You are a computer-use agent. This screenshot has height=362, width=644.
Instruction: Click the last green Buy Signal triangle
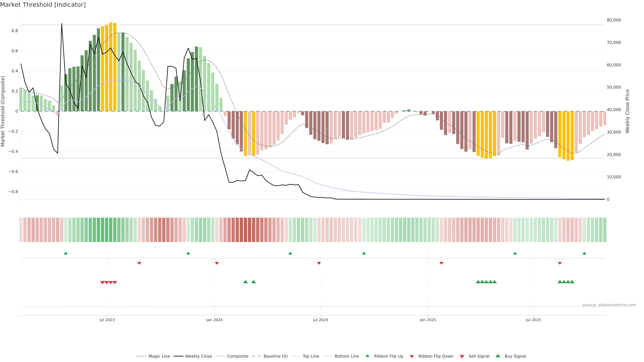tap(572, 282)
